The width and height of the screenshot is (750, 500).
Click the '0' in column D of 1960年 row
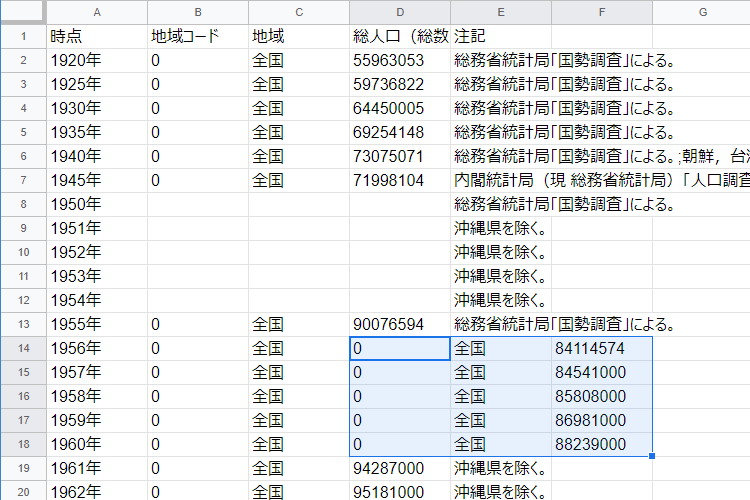coord(400,444)
